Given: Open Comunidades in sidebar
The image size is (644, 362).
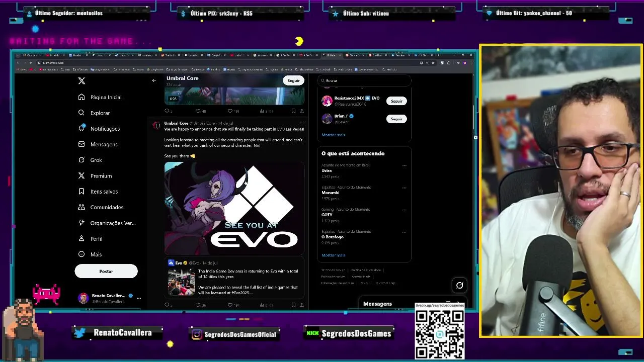Looking at the screenshot, I should (x=101, y=207).
